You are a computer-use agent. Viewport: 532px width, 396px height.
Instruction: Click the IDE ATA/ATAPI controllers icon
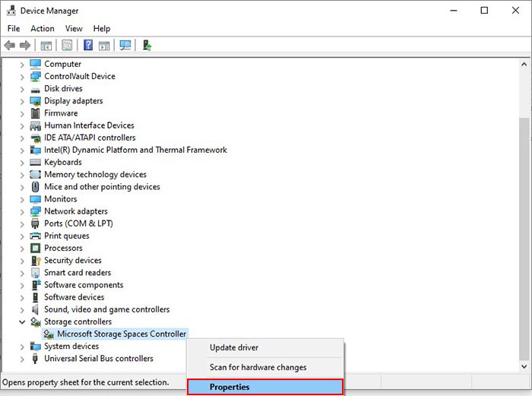35,138
